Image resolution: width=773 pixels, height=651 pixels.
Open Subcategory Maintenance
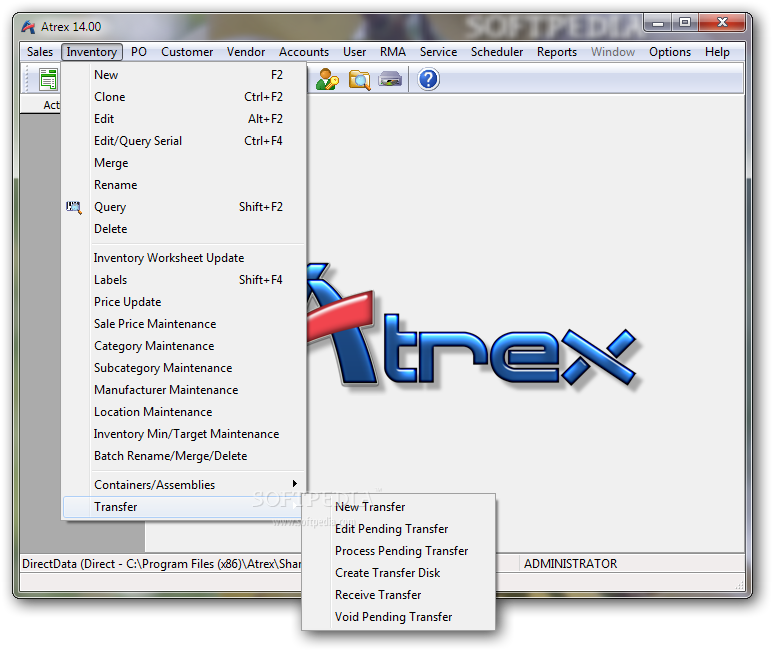click(183, 368)
